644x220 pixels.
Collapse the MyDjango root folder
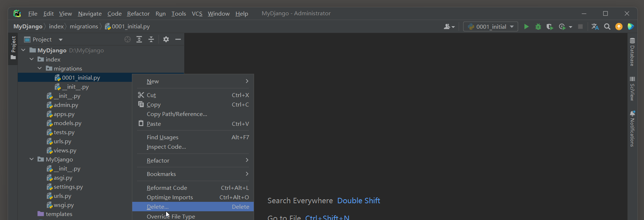[x=23, y=50]
